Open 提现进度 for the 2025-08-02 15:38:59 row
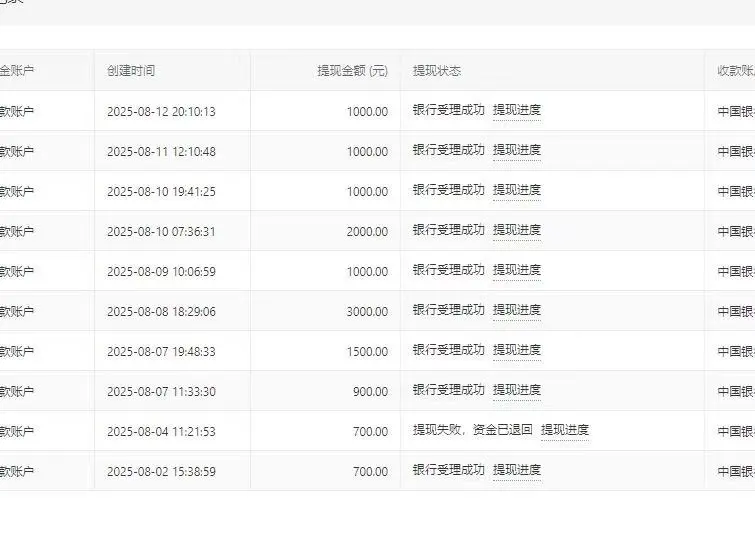755x554 pixels. coord(517,470)
